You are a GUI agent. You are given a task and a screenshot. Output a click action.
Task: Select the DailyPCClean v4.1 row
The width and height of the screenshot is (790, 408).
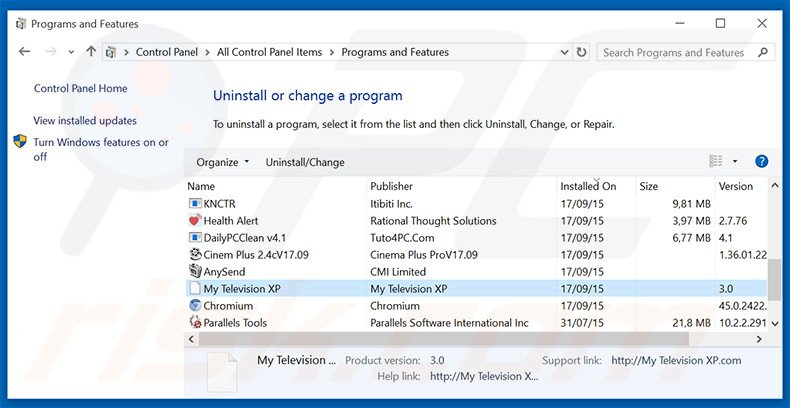click(476, 238)
